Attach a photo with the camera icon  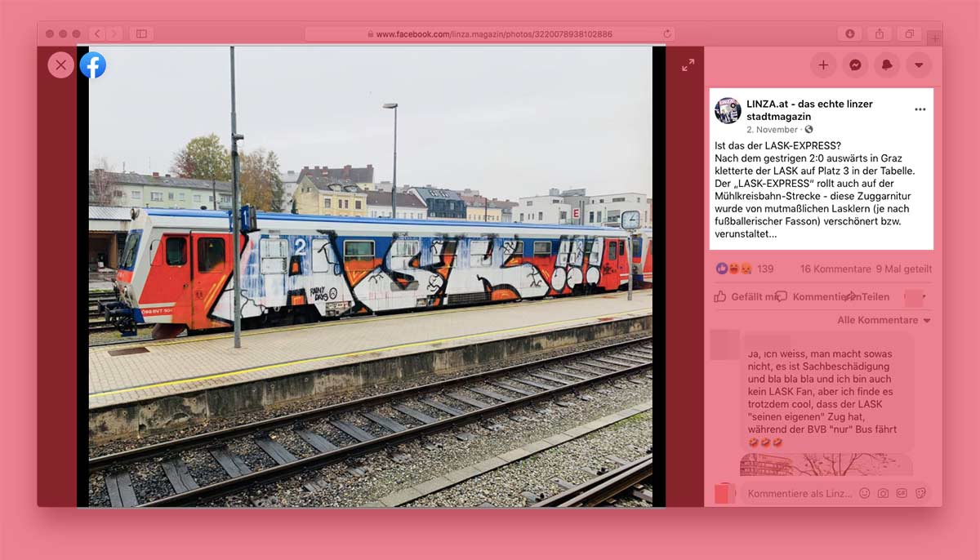883,493
